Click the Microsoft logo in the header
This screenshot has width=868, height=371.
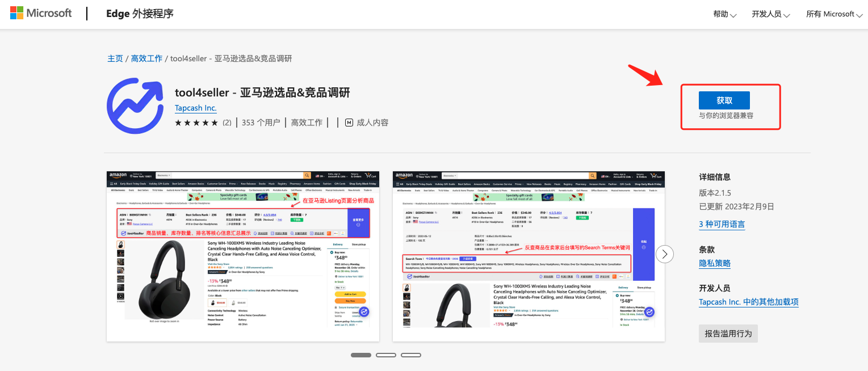[41, 13]
